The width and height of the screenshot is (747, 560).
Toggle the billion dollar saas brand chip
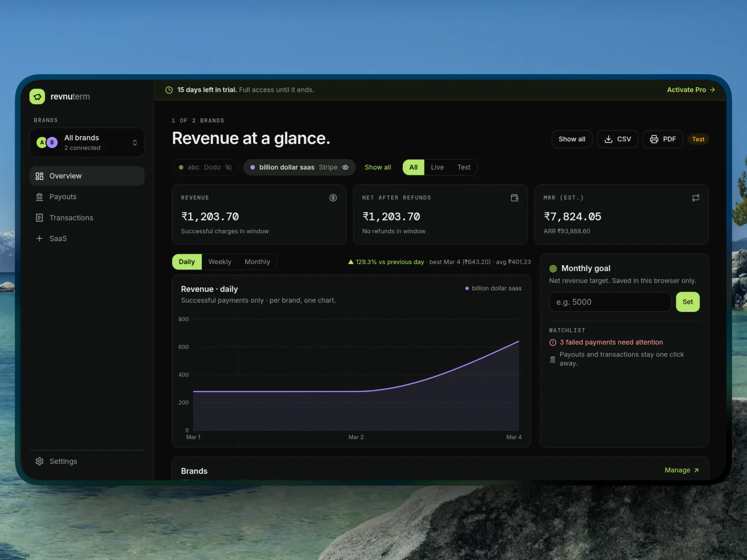(299, 168)
